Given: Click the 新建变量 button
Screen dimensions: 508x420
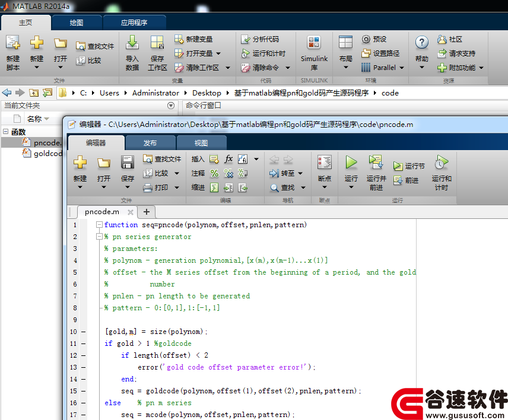Looking at the screenshot, I should point(193,39).
